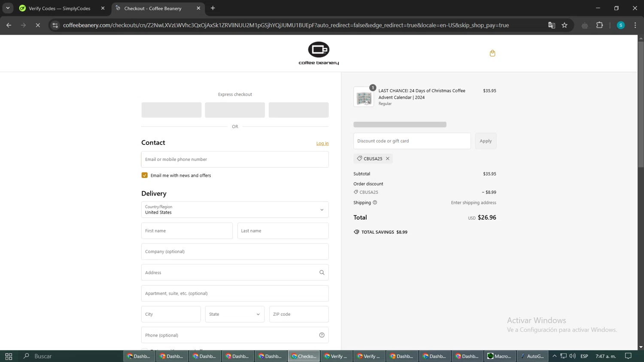644x362 pixels.
Task: Bookmark this page with the star icon
Action: [565, 25]
